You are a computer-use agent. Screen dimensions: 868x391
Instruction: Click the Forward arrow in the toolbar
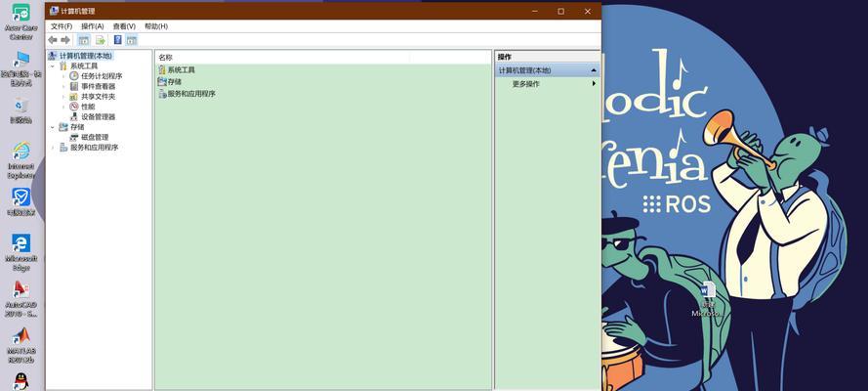[65, 40]
